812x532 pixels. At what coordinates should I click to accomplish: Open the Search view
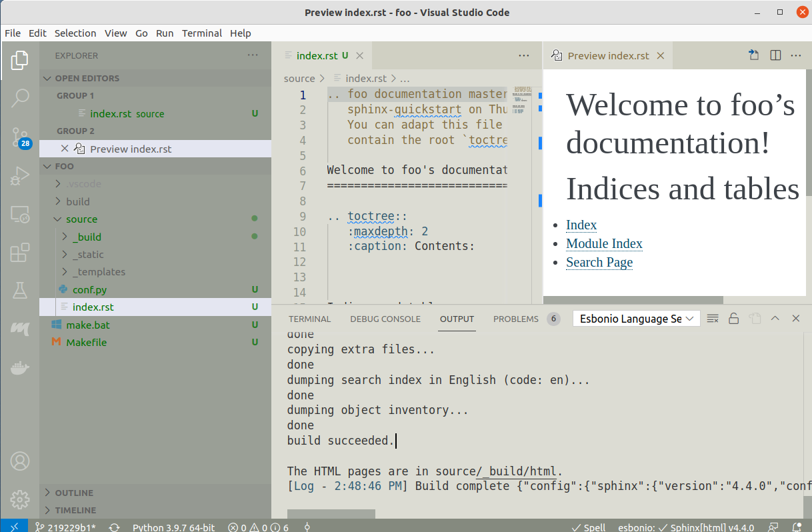tap(19, 97)
